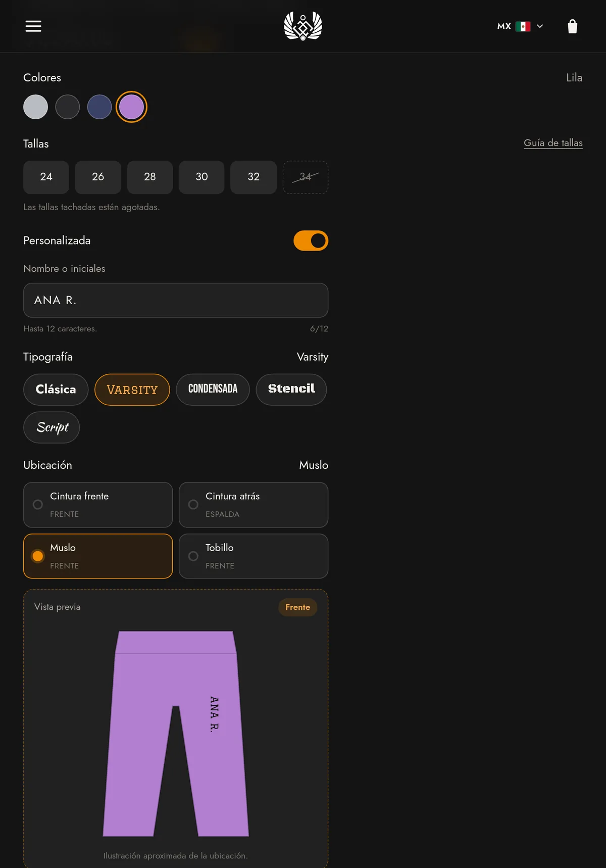This screenshot has width=606, height=868.
Task: Select Cintura frente placement option
Action: pyautogui.click(x=98, y=505)
